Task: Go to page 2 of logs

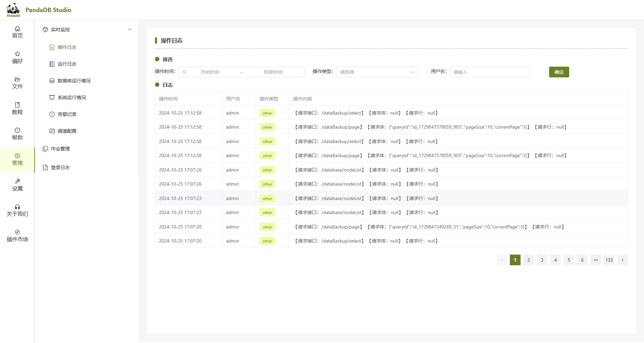Action: (529, 260)
